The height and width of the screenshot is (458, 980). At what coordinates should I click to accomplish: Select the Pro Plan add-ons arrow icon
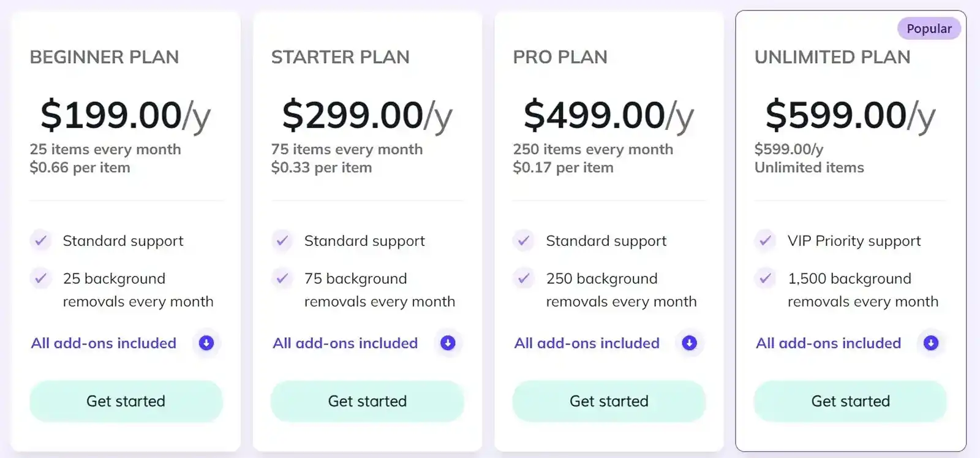(x=689, y=343)
